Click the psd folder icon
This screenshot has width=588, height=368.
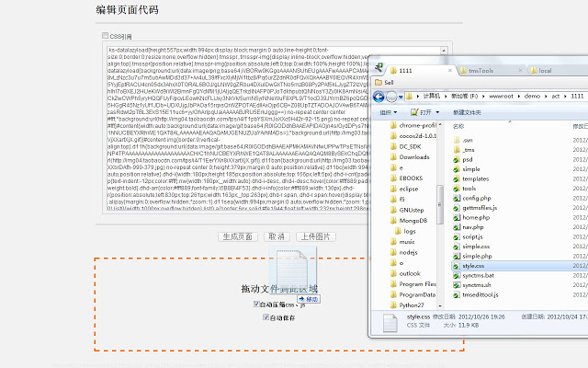457,159
